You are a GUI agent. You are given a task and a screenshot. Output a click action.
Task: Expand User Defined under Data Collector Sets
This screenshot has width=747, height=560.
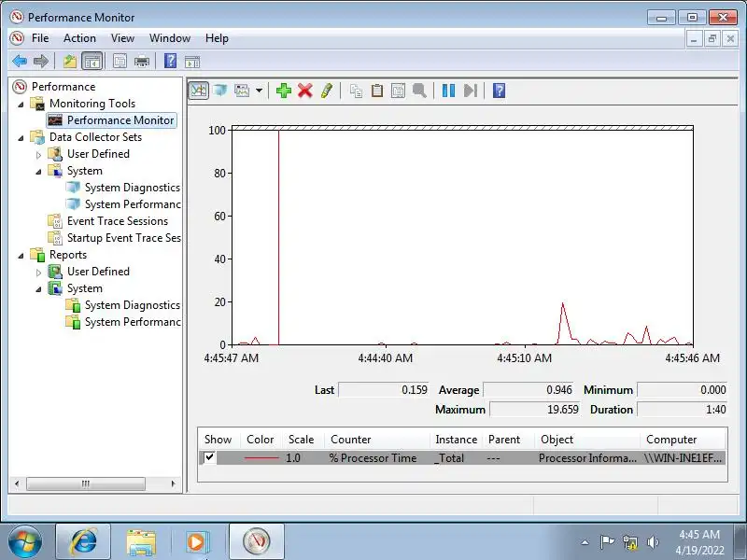[x=38, y=154]
